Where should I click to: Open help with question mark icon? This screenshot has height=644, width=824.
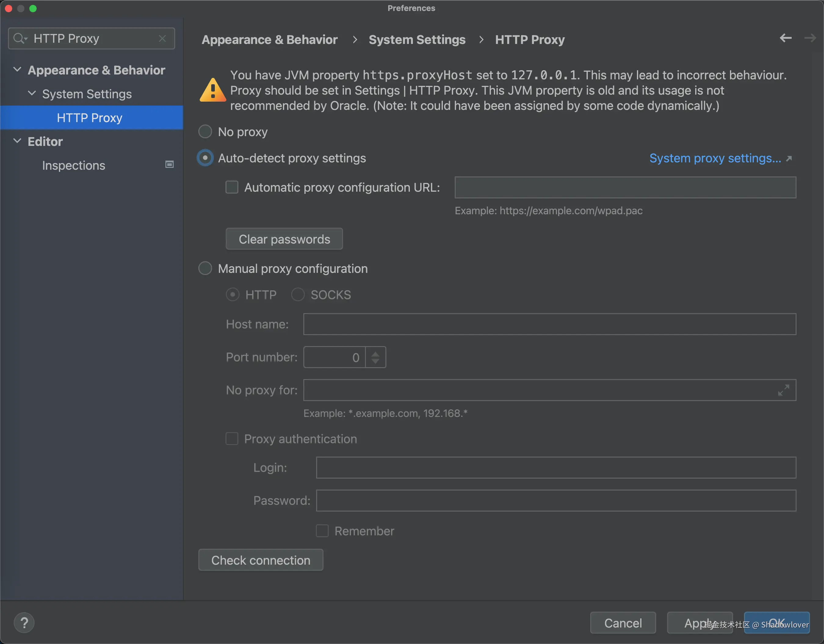pyautogui.click(x=24, y=623)
